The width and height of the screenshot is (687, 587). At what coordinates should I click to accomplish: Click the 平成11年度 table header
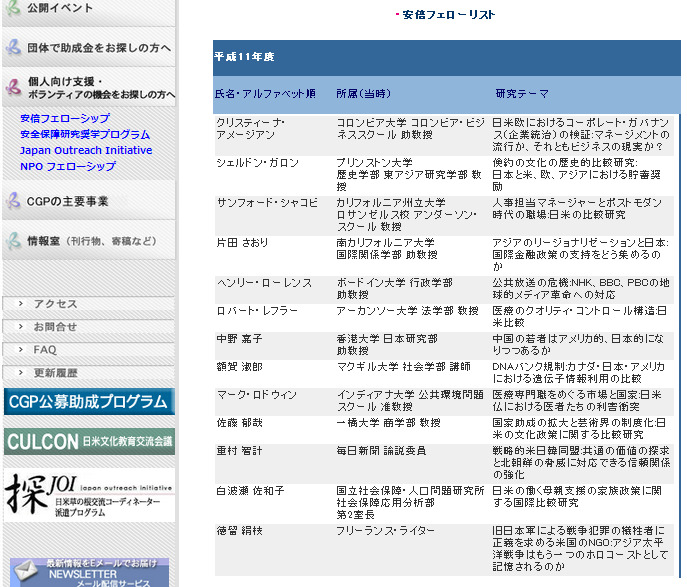[x=244, y=57]
